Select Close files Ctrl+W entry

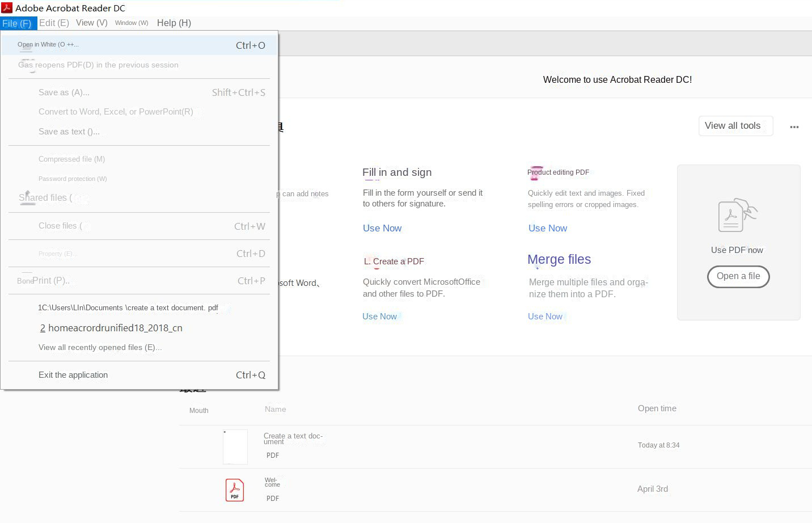pos(139,226)
